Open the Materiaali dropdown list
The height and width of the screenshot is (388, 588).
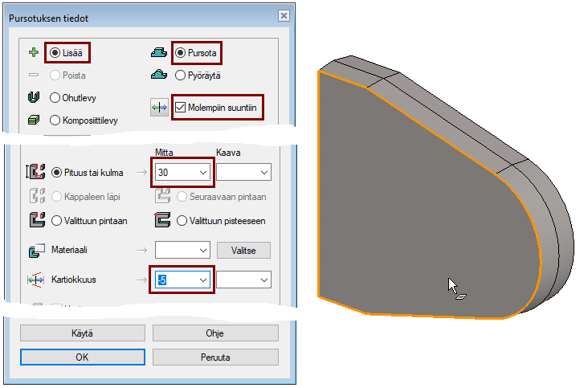tap(202, 251)
